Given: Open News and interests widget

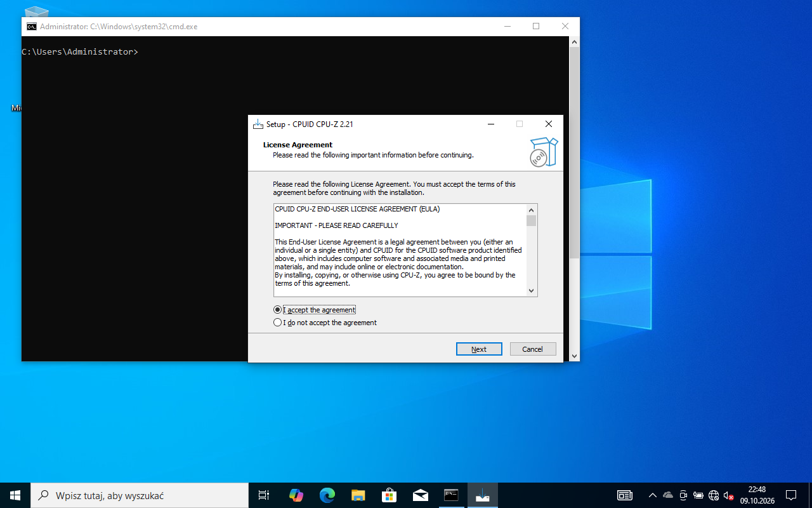Looking at the screenshot, I should pyautogui.click(x=625, y=495).
